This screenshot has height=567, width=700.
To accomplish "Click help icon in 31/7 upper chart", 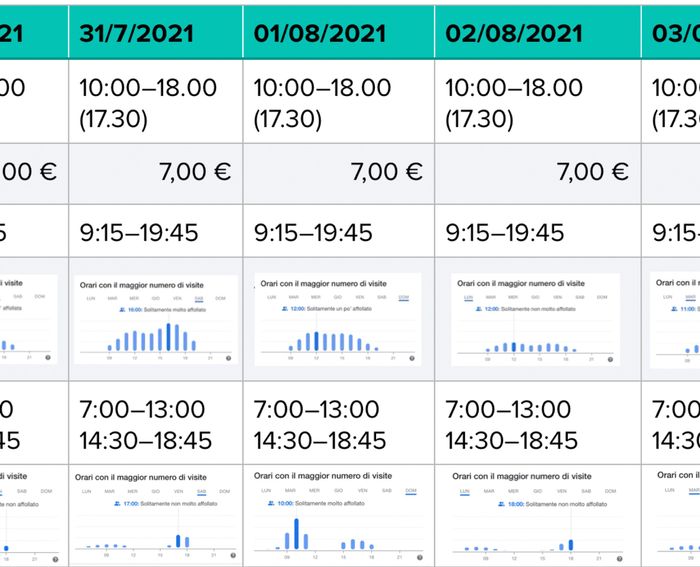I will [229, 358].
